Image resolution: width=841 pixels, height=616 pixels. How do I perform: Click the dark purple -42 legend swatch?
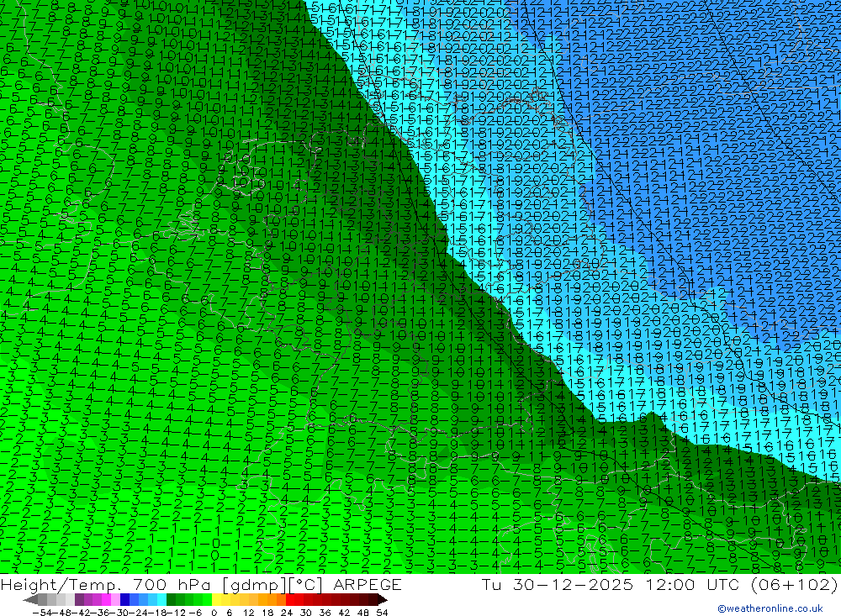(79, 600)
